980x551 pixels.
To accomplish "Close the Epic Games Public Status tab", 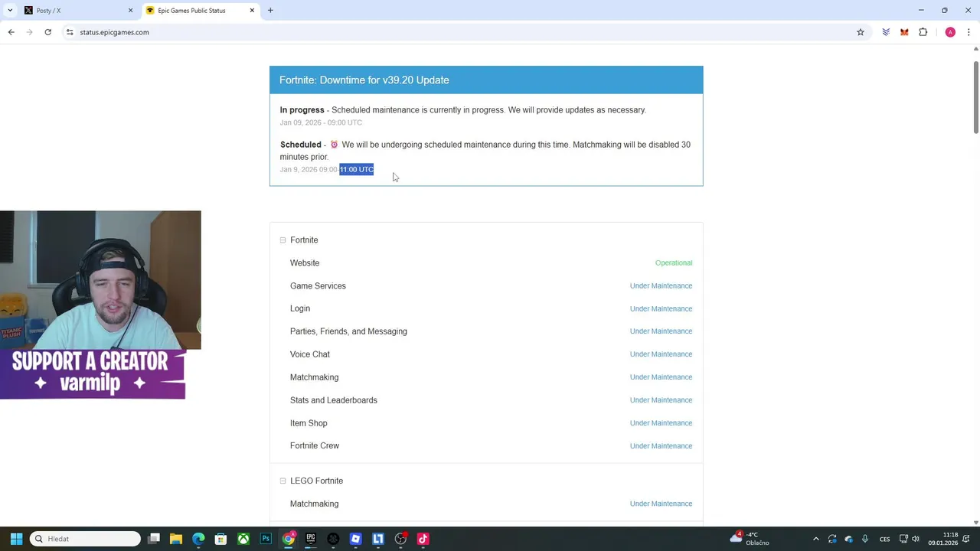I will click(x=252, y=11).
